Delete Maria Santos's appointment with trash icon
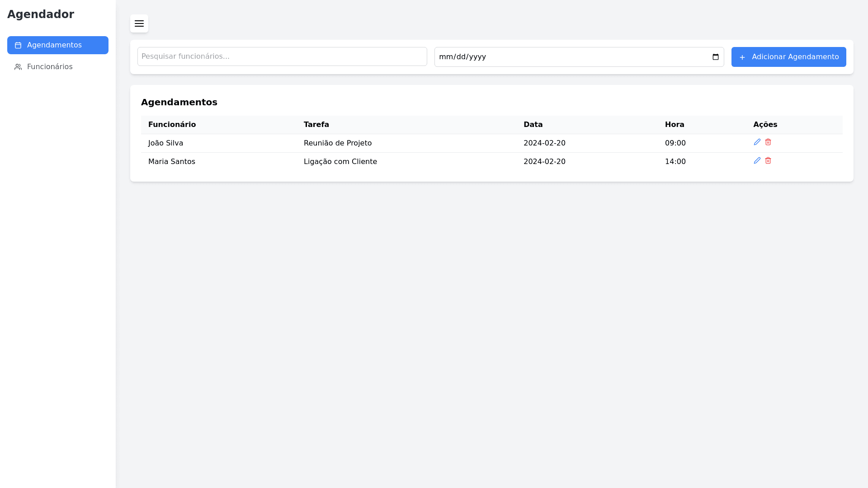 768,161
